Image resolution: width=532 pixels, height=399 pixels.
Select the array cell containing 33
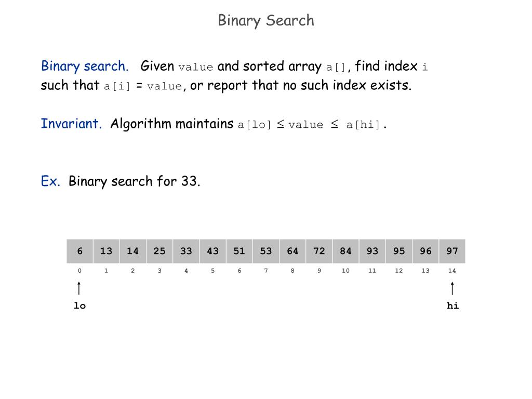click(x=186, y=251)
